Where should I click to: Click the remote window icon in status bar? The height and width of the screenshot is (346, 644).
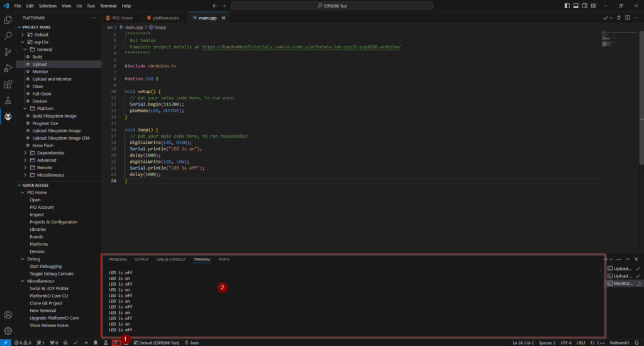tap(6, 343)
